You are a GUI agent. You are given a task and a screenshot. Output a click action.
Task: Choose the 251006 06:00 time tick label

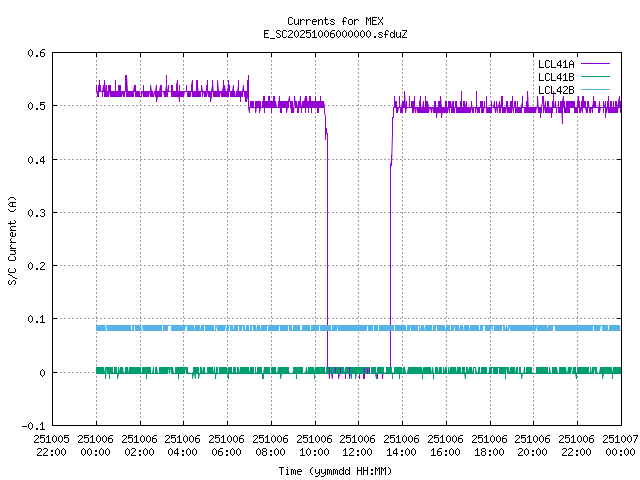tap(227, 445)
